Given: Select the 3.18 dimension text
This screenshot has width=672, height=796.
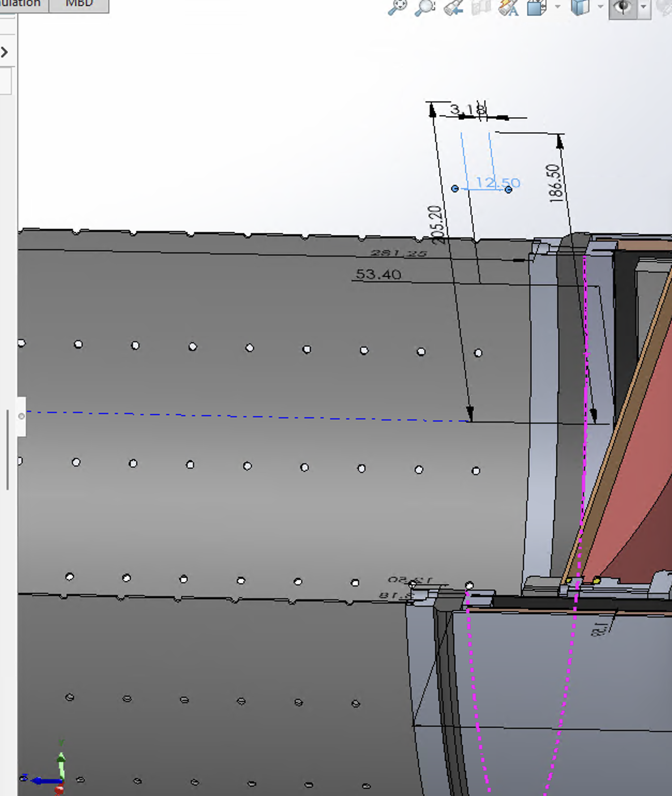Looking at the screenshot, I should coord(468,109).
